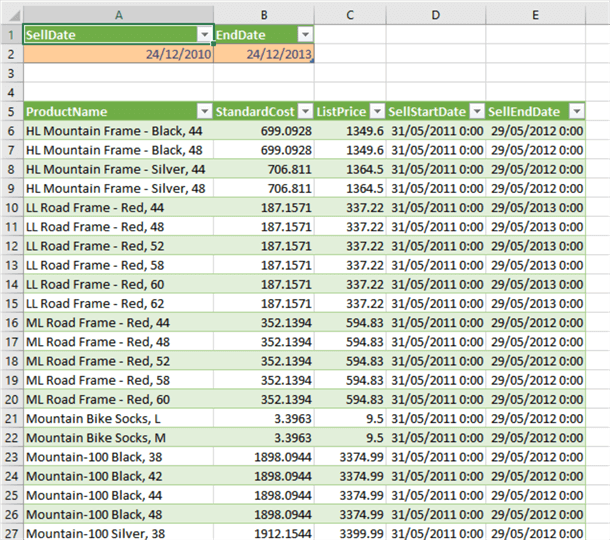Click ListPrice 3374.99 in row 24
The image size is (610, 540).
point(350,476)
